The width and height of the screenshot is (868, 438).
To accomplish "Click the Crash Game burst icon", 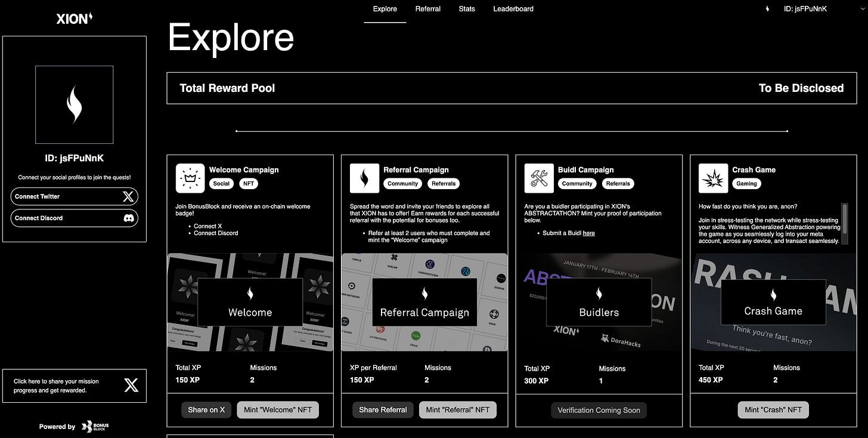I will pos(714,178).
